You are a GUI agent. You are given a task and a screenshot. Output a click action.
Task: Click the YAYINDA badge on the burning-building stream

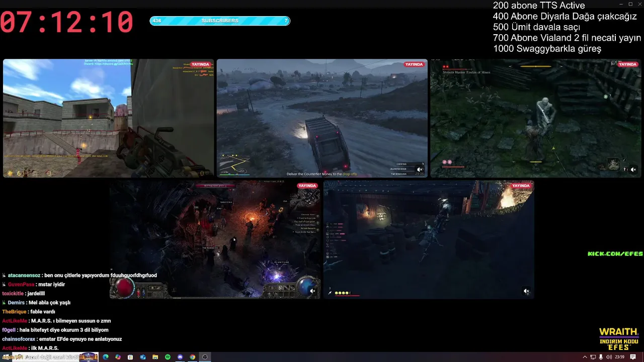[x=521, y=186]
